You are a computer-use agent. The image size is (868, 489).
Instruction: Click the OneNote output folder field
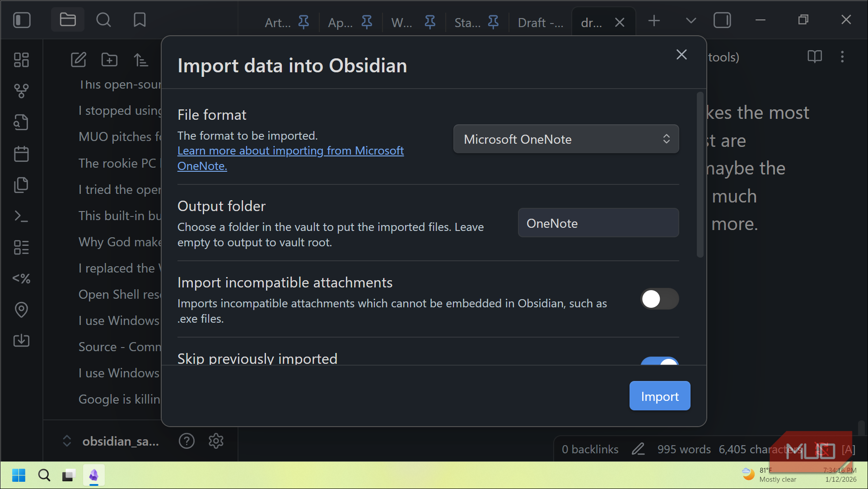click(x=598, y=223)
